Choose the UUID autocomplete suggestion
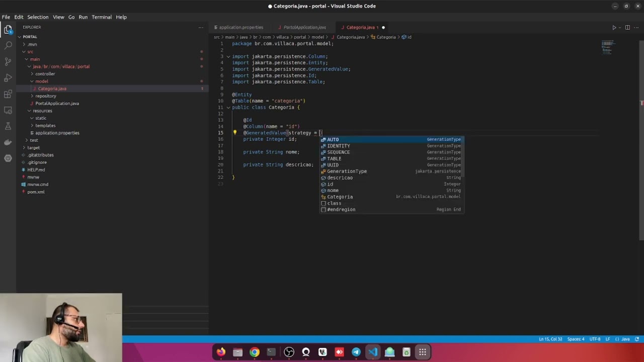The width and height of the screenshot is (644, 362). 391,165
